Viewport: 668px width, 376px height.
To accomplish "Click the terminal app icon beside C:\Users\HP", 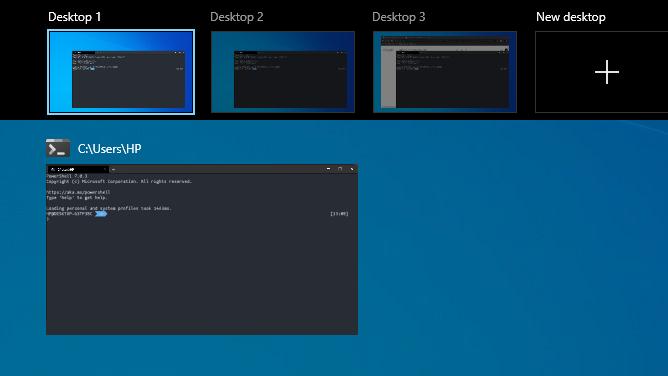I will 58,148.
